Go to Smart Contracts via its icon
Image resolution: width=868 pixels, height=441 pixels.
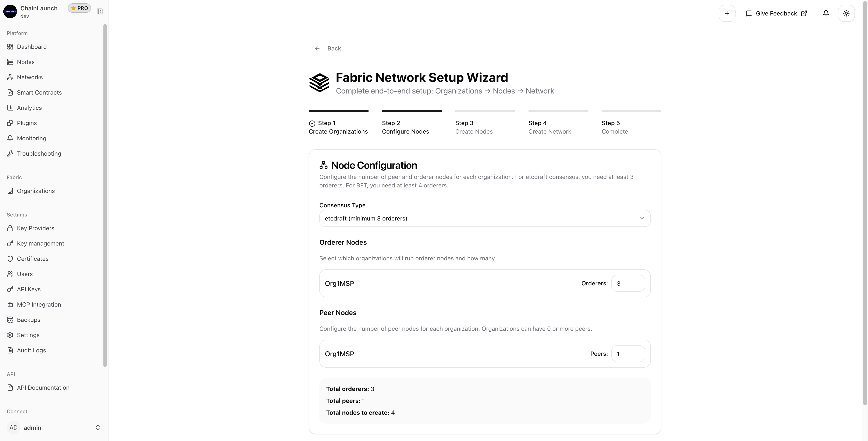[x=10, y=93]
